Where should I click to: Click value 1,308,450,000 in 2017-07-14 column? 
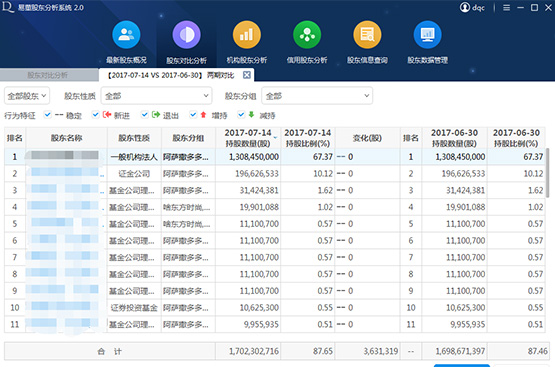254,157
